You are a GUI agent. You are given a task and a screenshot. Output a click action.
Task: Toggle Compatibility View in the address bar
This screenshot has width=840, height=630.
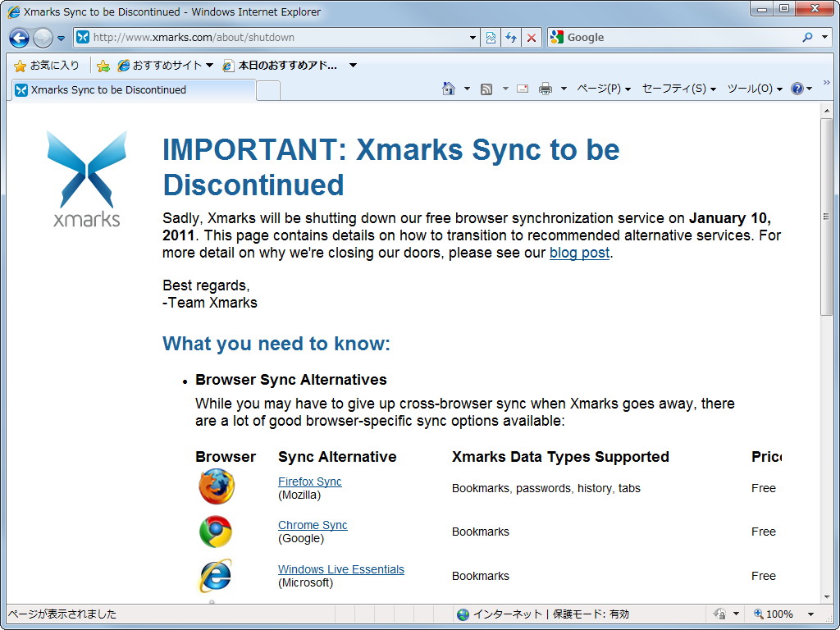(490, 37)
